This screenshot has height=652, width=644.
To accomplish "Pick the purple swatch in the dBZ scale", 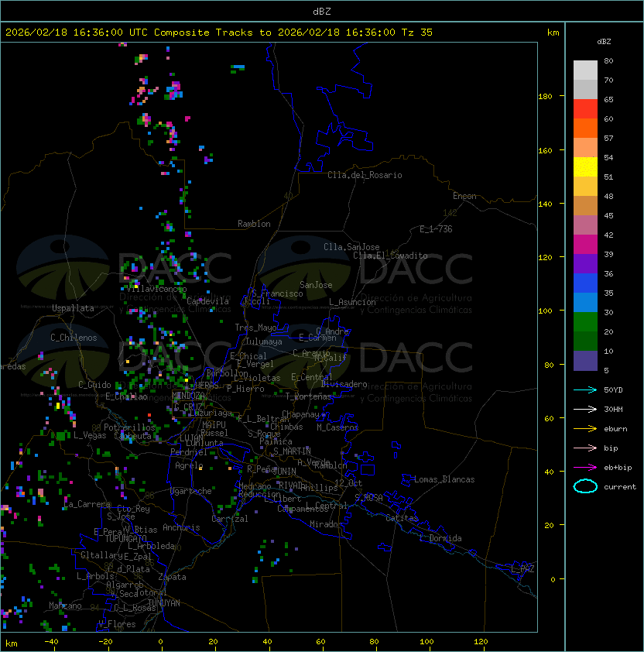I will [x=585, y=263].
